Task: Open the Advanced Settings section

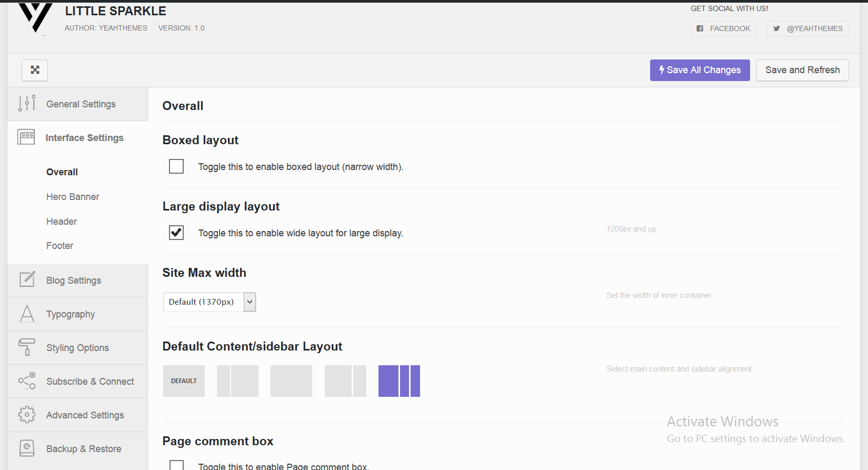Action: [x=77, y=415]
